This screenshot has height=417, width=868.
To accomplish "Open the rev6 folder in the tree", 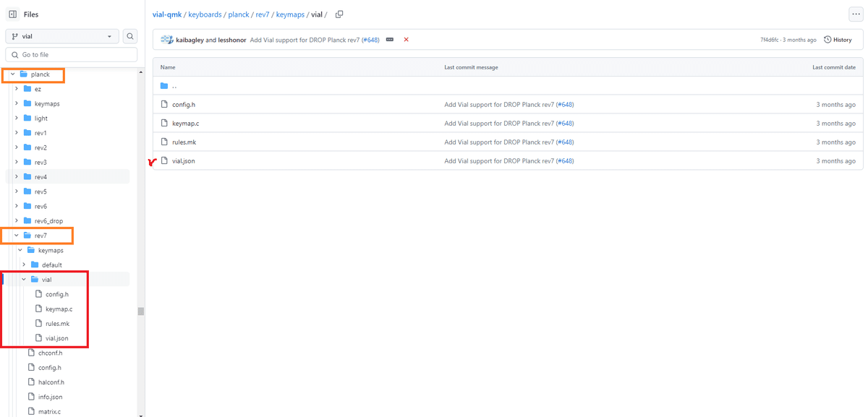I will tap(41, 206).
